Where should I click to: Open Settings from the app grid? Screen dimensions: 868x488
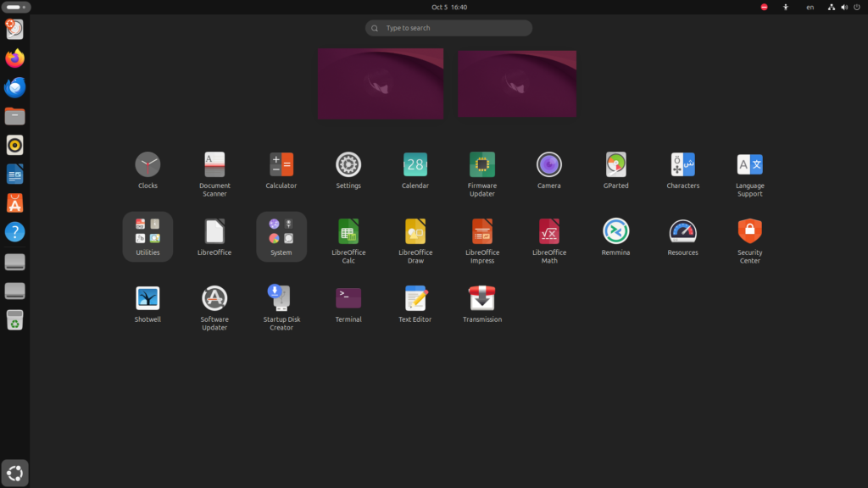pos(348,170)
